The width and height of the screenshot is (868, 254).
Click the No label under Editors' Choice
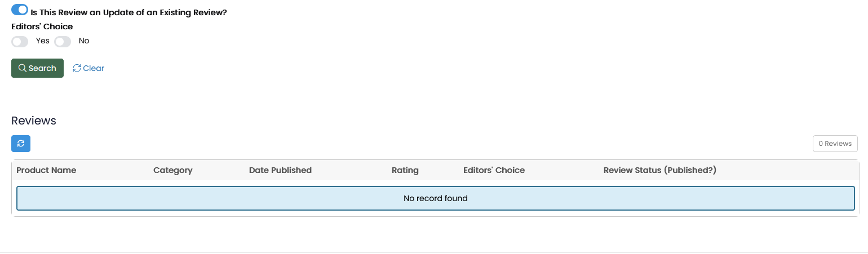tap(84, 41)
